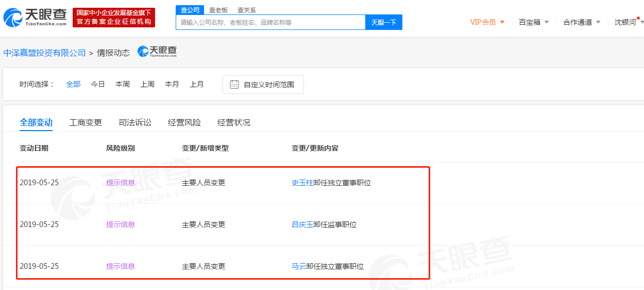
Task: Click 提示信息 in the 吕庆玉 row
Action: click(121, 224)
